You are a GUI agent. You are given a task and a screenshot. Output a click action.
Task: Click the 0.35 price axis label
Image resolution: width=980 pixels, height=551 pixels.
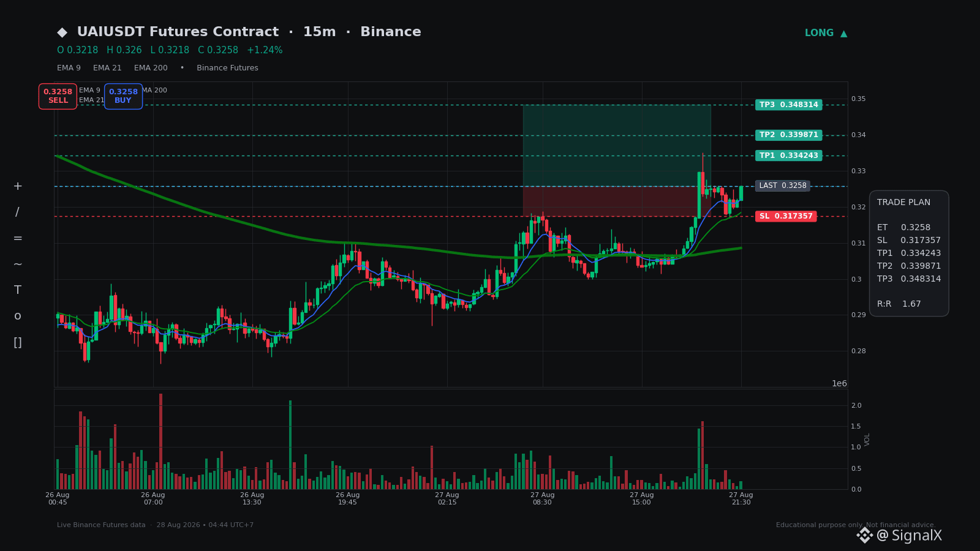click(858, 99)
